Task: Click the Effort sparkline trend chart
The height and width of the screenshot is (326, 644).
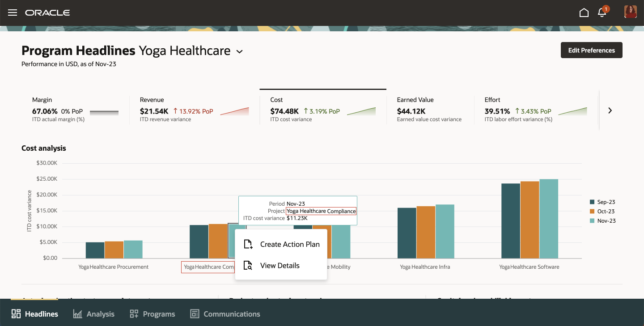Action: (x=572, y=111)
